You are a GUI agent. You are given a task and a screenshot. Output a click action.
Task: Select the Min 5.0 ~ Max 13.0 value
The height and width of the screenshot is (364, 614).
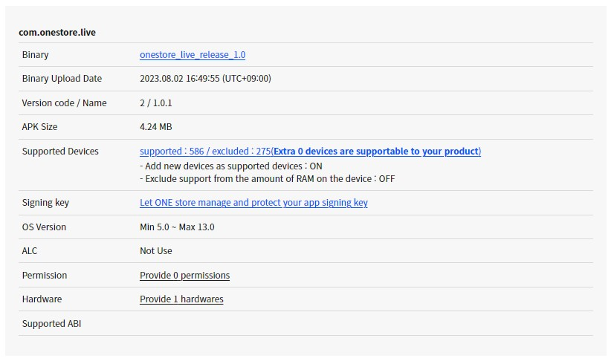(x=177, y=227)
